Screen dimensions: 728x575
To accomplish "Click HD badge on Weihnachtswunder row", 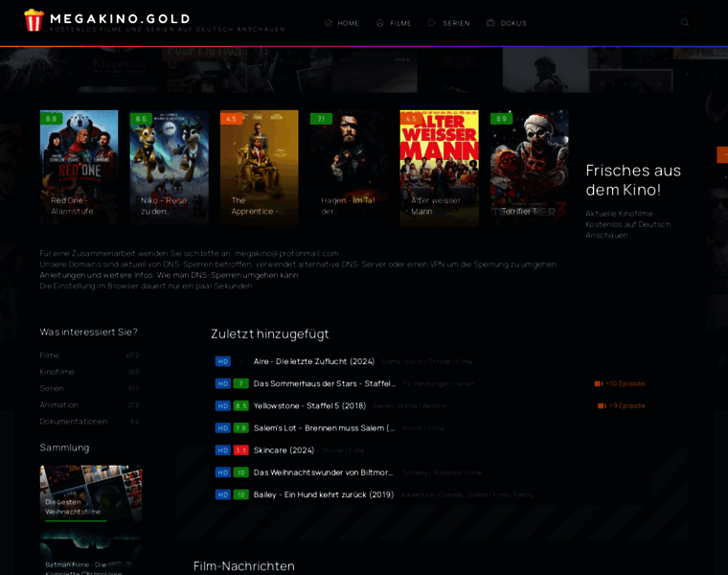I will coord(223,472).
